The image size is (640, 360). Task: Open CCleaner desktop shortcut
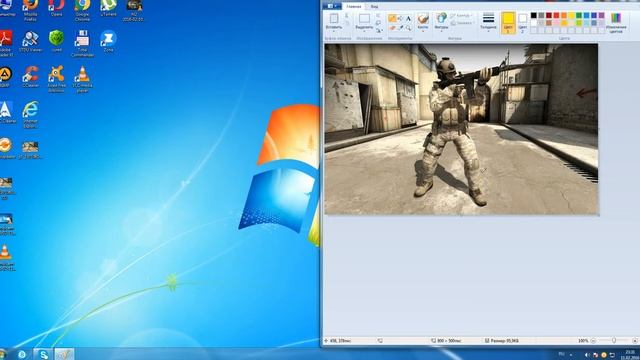[x=30, y=76]
